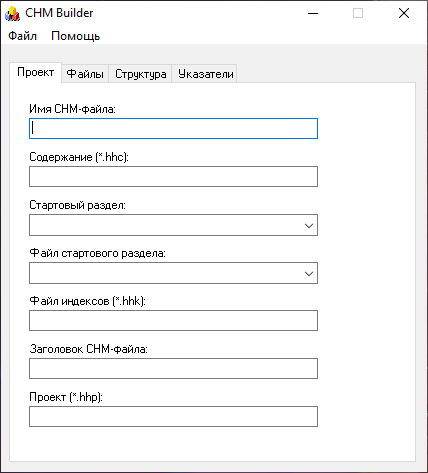Expand the Файл стартового раздела dropdown arrow
The image size is (428, 473).
click(x=309, y=273)
